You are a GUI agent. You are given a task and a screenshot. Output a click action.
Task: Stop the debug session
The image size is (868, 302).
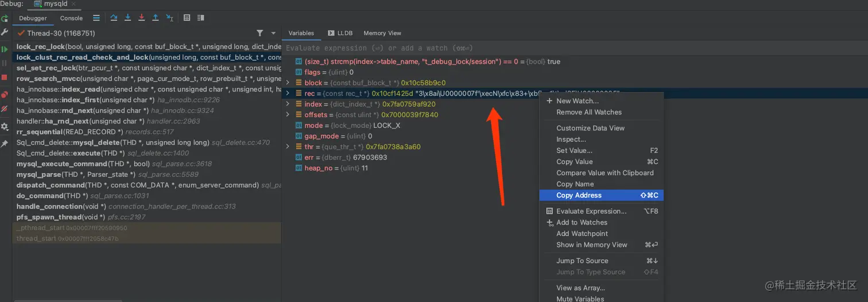(5, 77)
